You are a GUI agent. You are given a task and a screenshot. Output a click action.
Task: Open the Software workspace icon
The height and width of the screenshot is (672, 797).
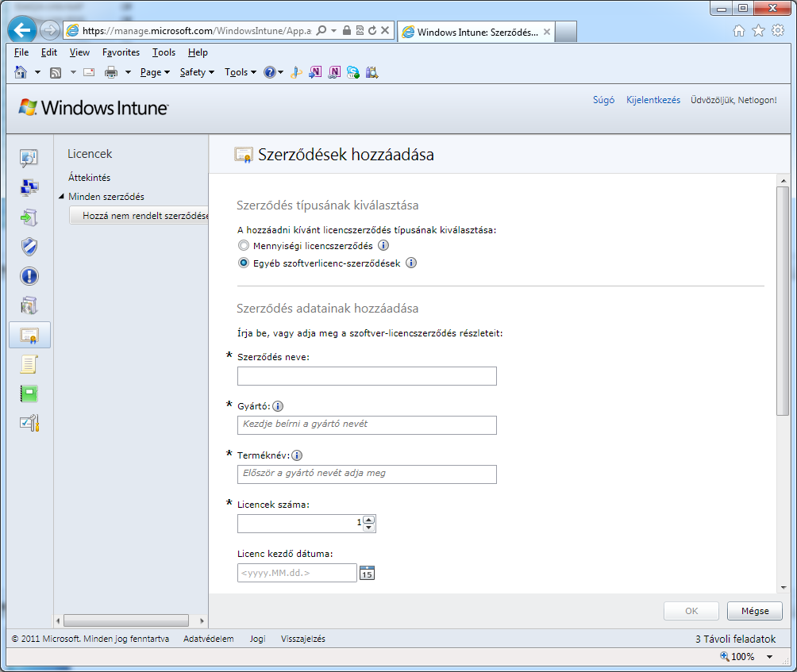click(x=29, y=305)
